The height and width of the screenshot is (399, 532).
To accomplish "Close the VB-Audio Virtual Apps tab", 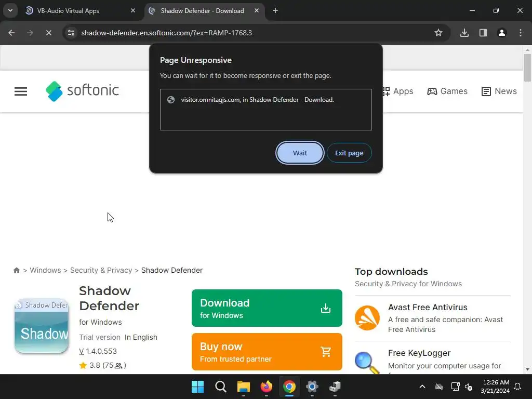I will [133, 11].
